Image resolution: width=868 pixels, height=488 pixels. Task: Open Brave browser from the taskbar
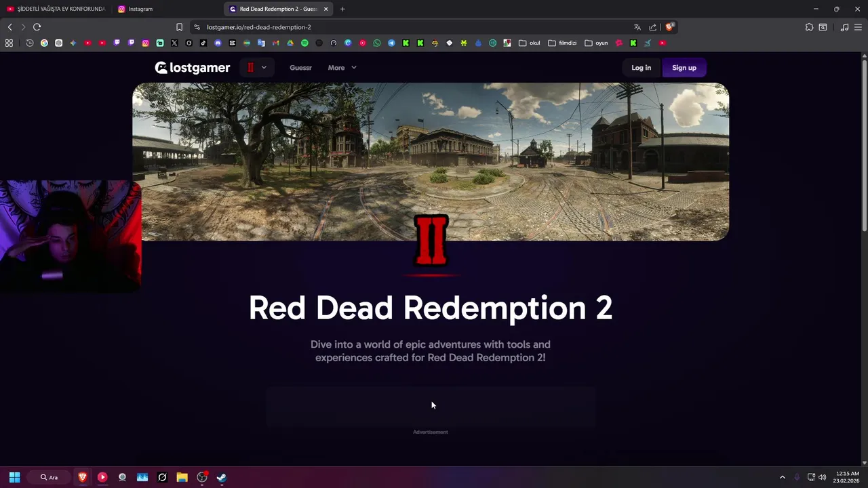83,477
